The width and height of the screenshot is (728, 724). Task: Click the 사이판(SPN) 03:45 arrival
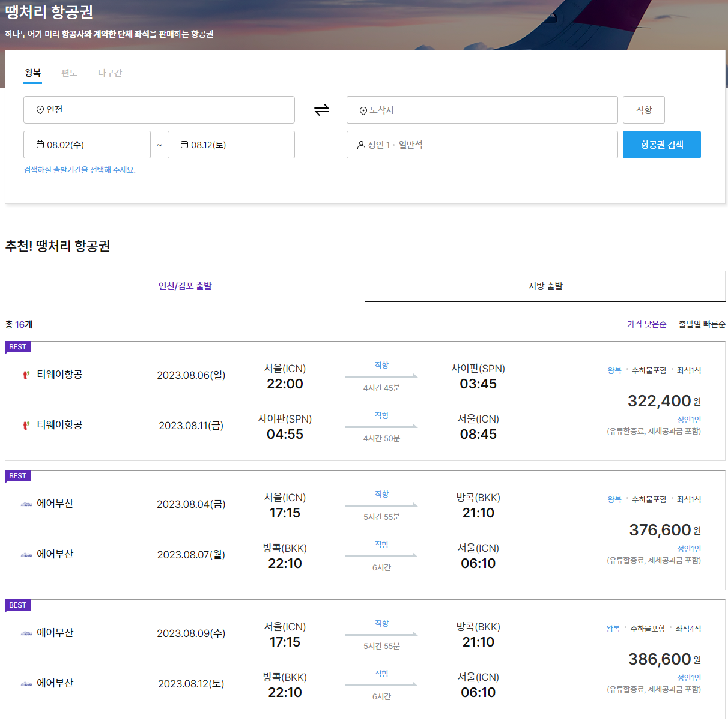click(478, 376)
